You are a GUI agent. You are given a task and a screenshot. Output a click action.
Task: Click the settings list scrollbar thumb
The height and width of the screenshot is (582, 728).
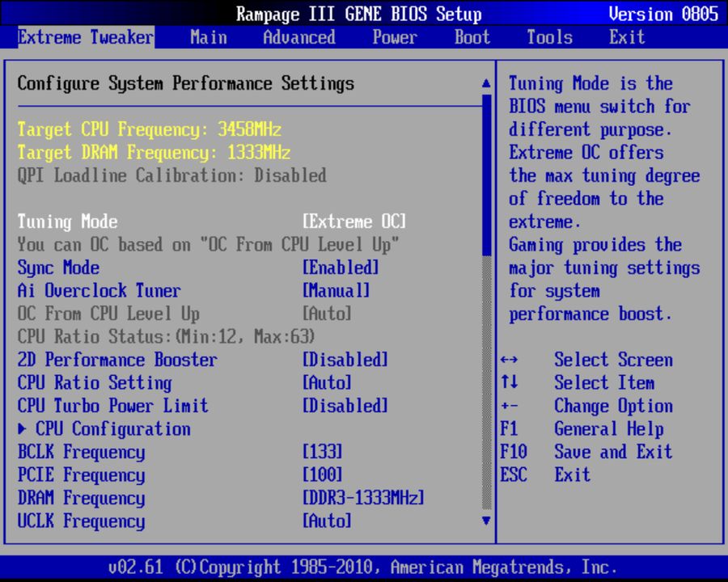[487, 175]
